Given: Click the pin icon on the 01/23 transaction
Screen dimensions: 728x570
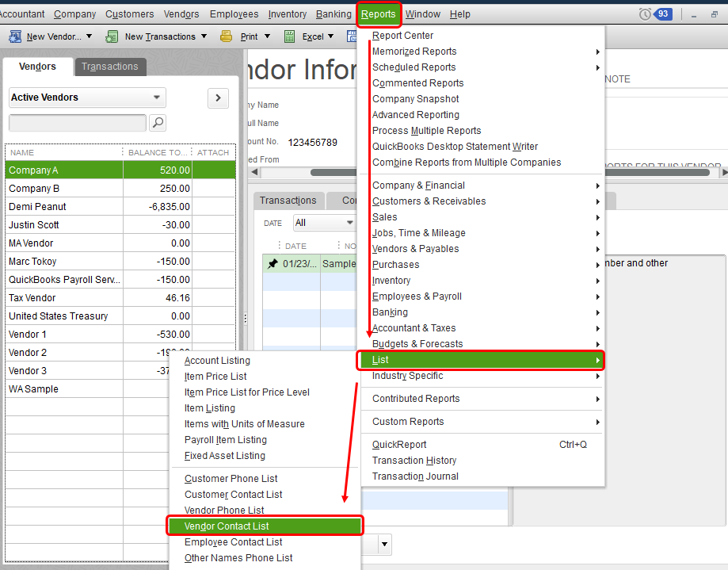Looking at the screenshot, I should coord(273,263).
